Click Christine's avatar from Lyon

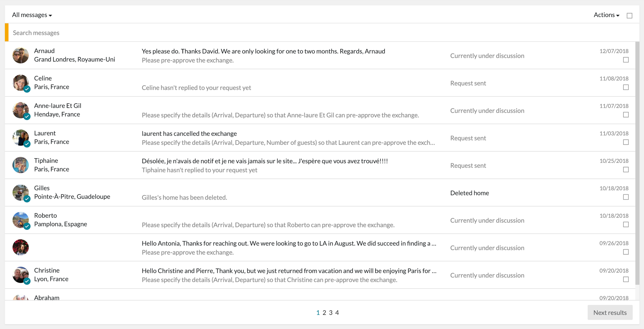pos(21,275)
